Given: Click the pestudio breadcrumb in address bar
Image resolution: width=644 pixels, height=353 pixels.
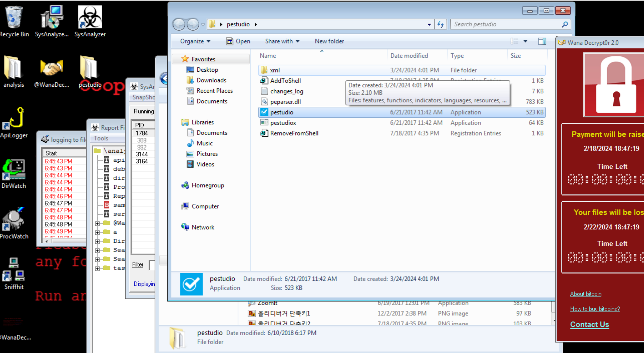Looking at the screenshot, I should (238, 24).
